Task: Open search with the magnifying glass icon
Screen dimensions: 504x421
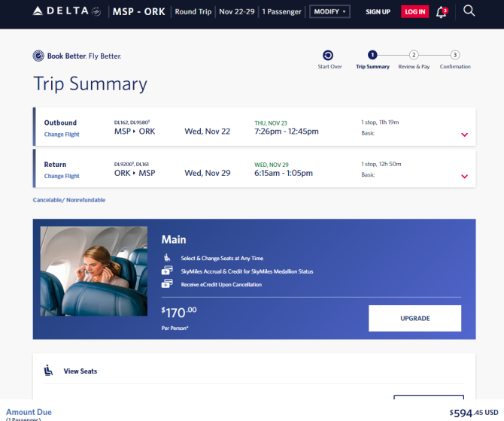Action: tap(469, 11)
